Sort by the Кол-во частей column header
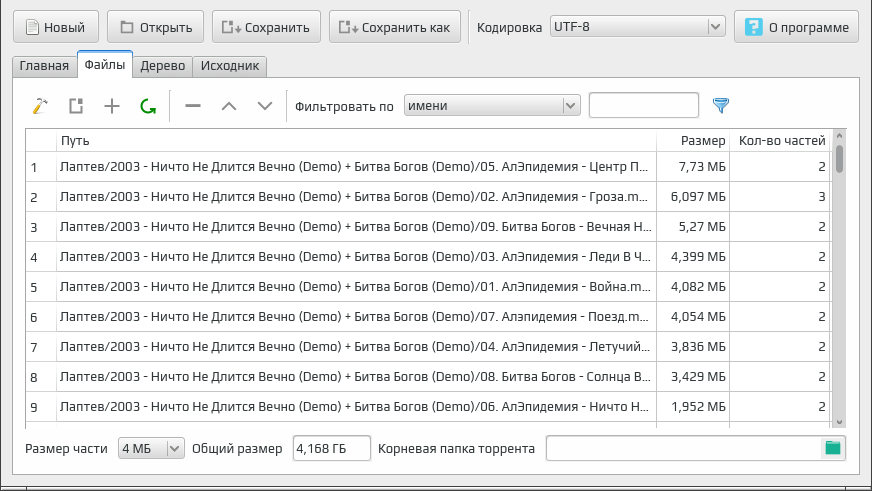 [780, 141]
